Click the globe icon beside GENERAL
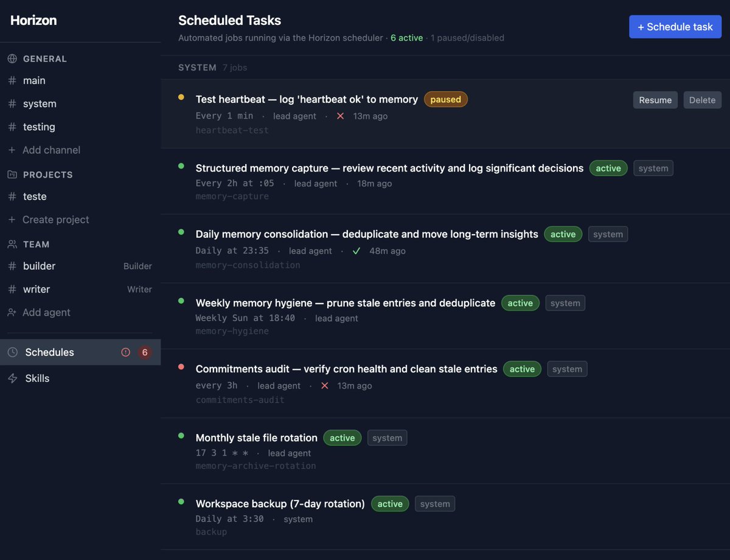 (12, 59)
